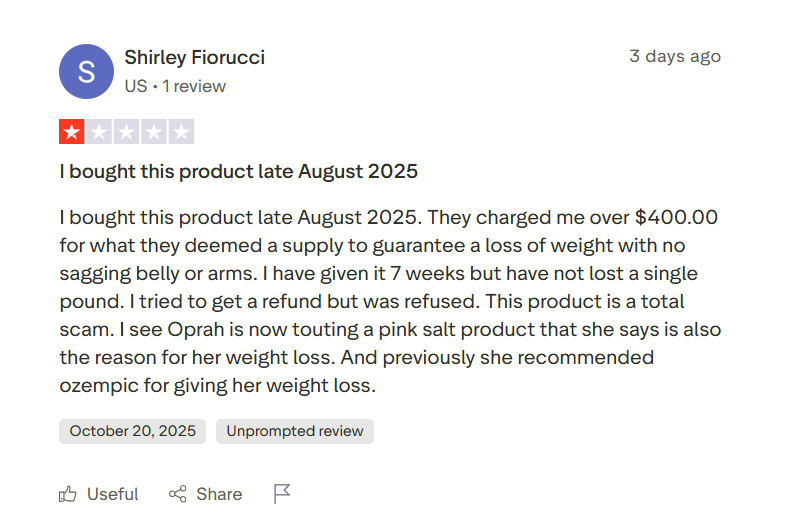Viewport: 794px width, 528px height.
Task: Click the fifth grey star
Action: pyautogui.click(x=180, y=132)
